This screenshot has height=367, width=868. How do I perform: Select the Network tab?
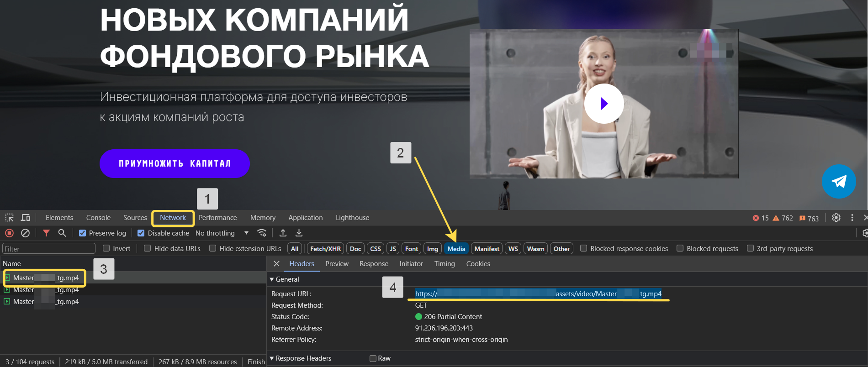pos(173,218)
